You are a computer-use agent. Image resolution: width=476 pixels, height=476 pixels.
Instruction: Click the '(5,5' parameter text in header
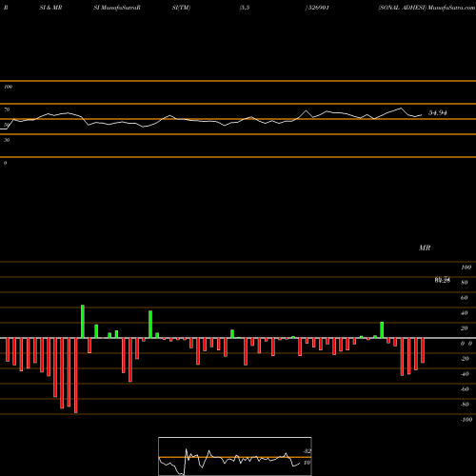pos(245,8)
